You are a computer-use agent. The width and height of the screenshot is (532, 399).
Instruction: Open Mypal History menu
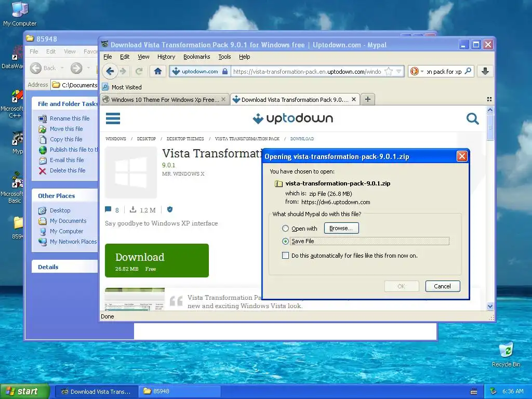[166, 57]
